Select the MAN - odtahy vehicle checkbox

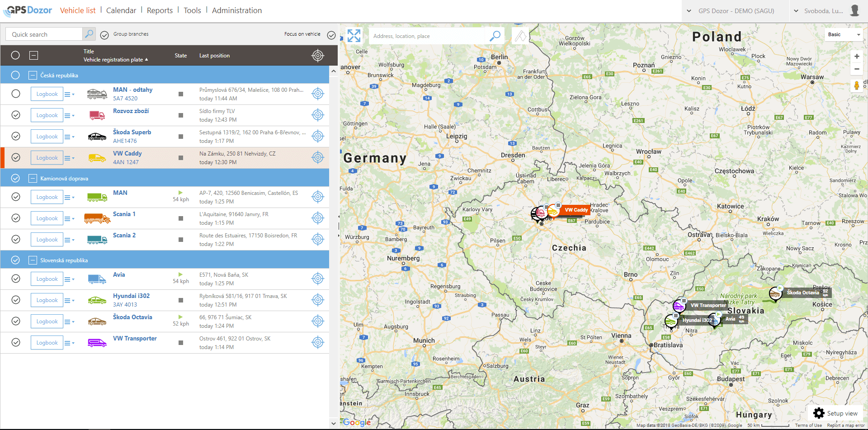[x=16, y=94]
